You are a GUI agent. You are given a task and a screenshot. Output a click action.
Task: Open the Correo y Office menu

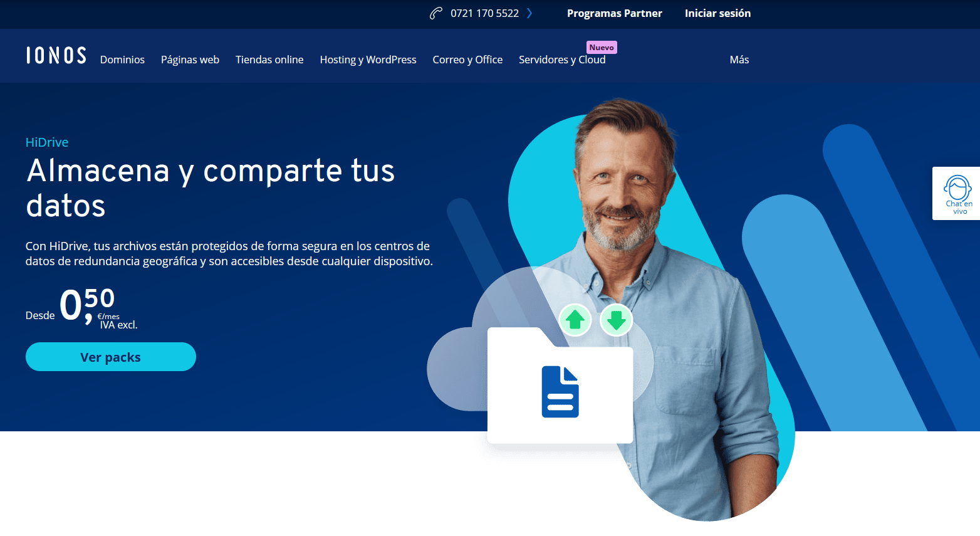click(467, 60)
